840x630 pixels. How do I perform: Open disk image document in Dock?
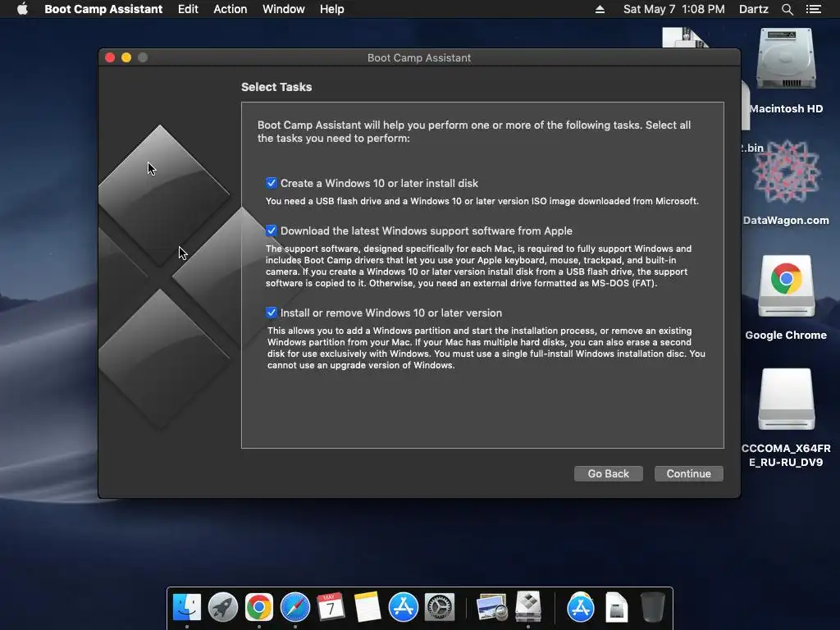pyautogui.click(x=617, y=608)
